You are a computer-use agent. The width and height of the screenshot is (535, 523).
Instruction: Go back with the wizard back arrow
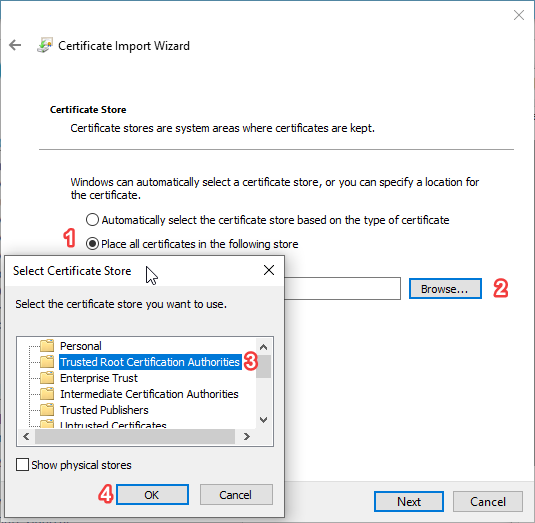[15, 45]
